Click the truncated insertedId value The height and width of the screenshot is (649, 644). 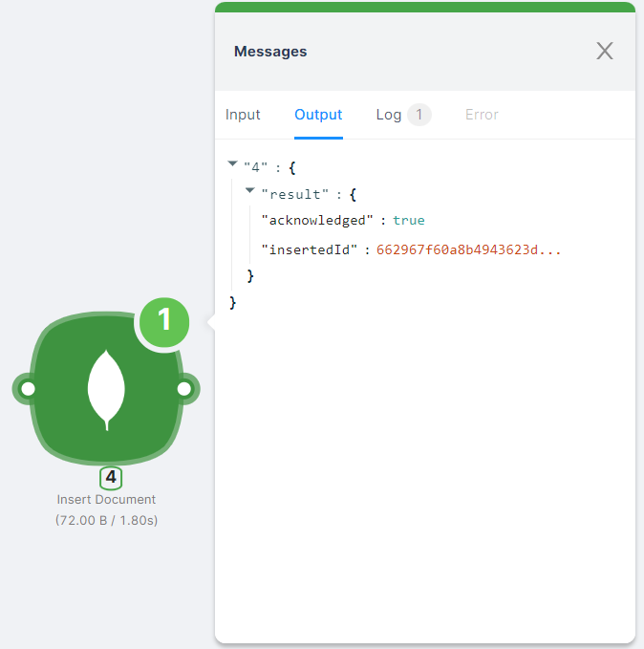click(469, 250)
